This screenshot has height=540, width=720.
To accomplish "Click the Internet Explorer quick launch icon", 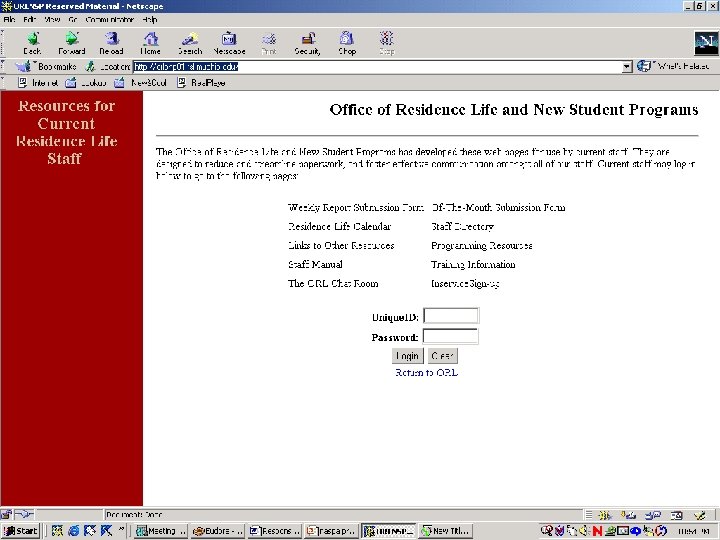I will [x=73, y=531].
